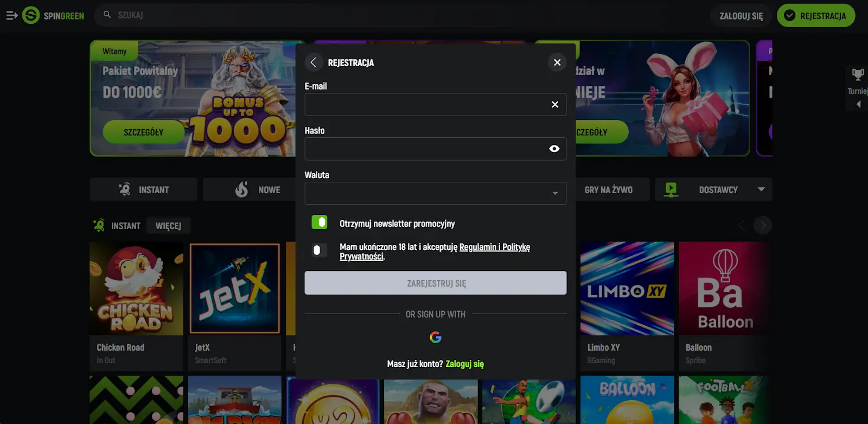This screenshot has height=424, width=868.
Task: Click the Dostawcy providers icon
Action: (x=671, y=189)
